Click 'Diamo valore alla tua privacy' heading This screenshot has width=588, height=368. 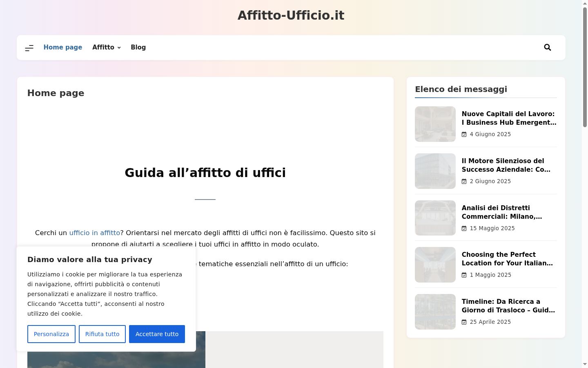(90, 260)
